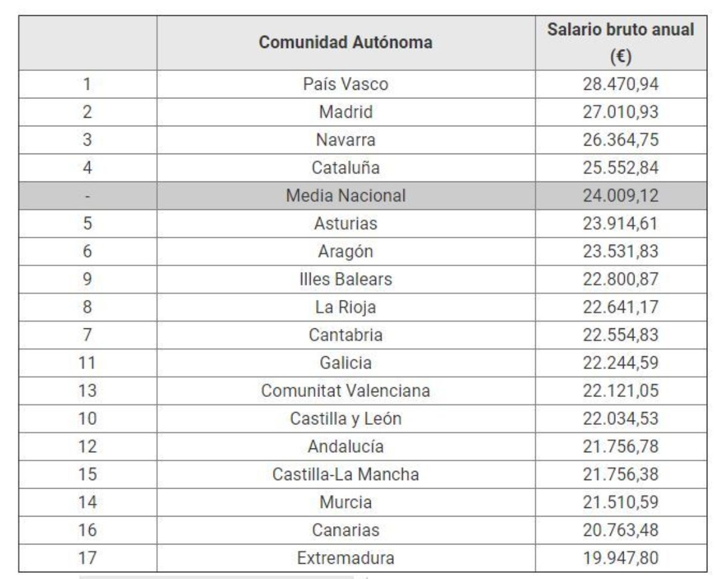Click the highlighted Media Nacional row label
728x579 pixels.
point(345,195)
